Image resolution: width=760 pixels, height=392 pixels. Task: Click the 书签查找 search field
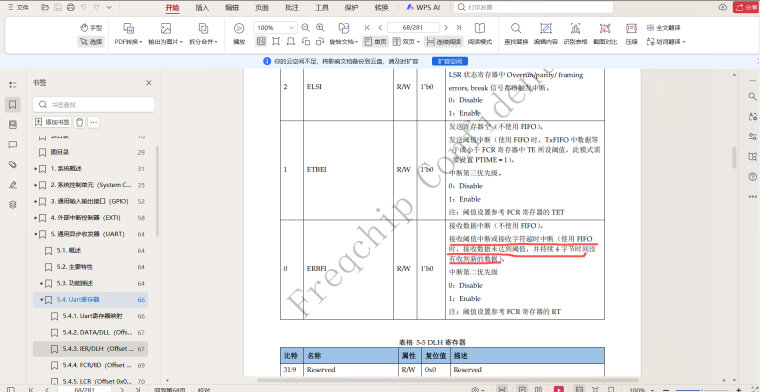(94, 104)
